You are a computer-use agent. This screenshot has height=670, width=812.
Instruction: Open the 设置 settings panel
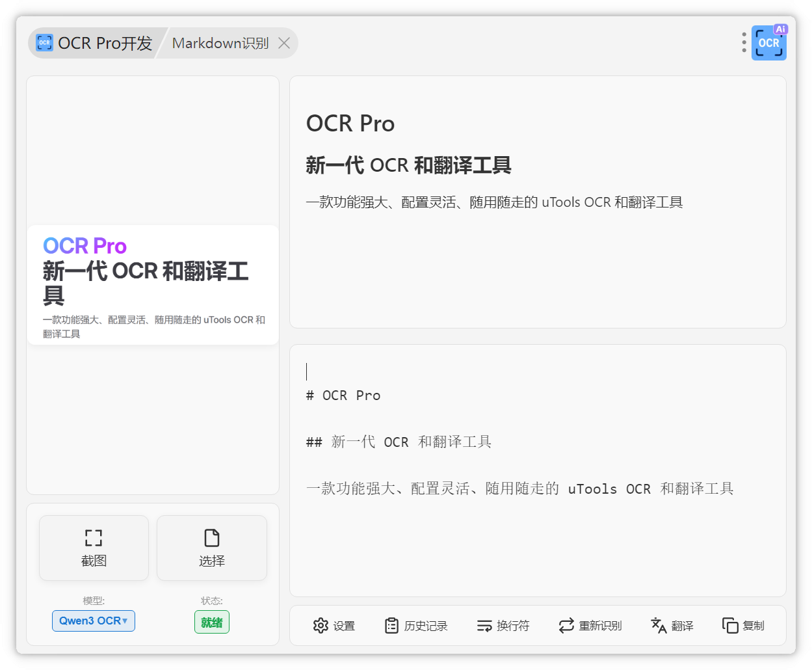[x=334, y=625]
